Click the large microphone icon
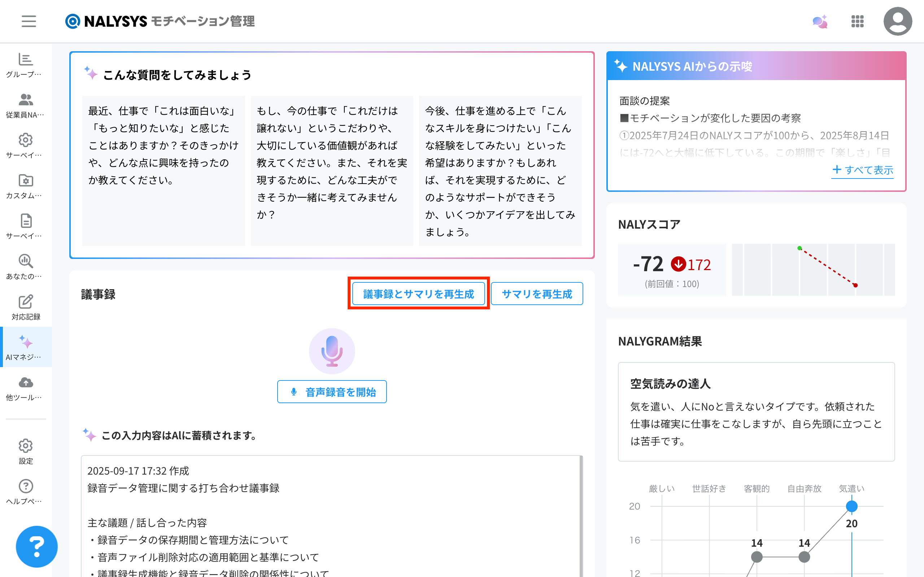 pyautogui.click(x=332, y=351)
